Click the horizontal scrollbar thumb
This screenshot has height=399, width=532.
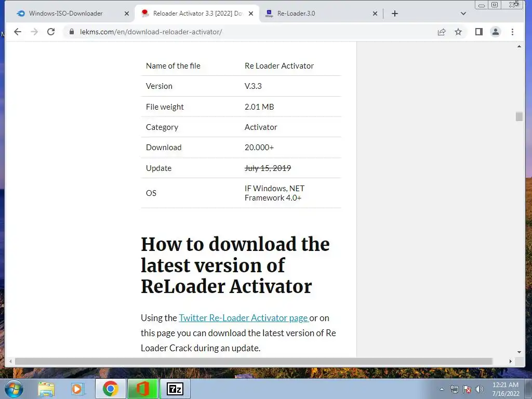pos(254,362)
